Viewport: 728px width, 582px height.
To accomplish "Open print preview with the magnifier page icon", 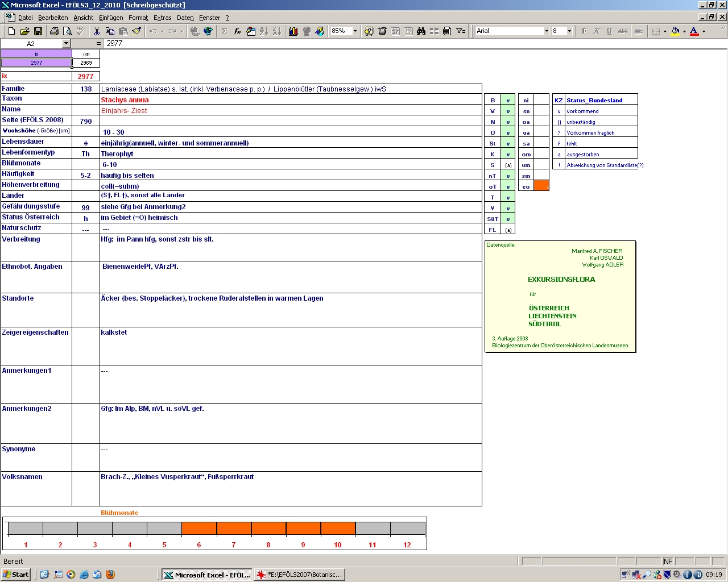I will (67, 31).
